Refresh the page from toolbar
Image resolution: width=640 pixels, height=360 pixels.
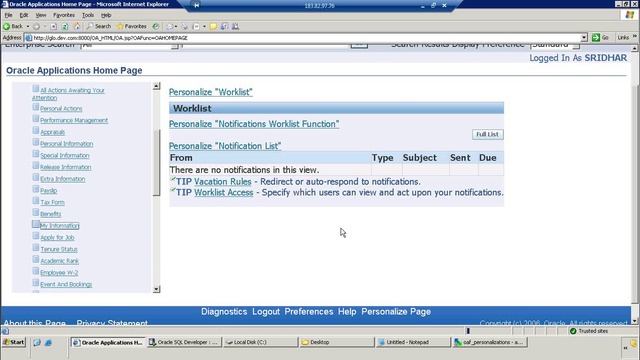[x=65, y=26]
